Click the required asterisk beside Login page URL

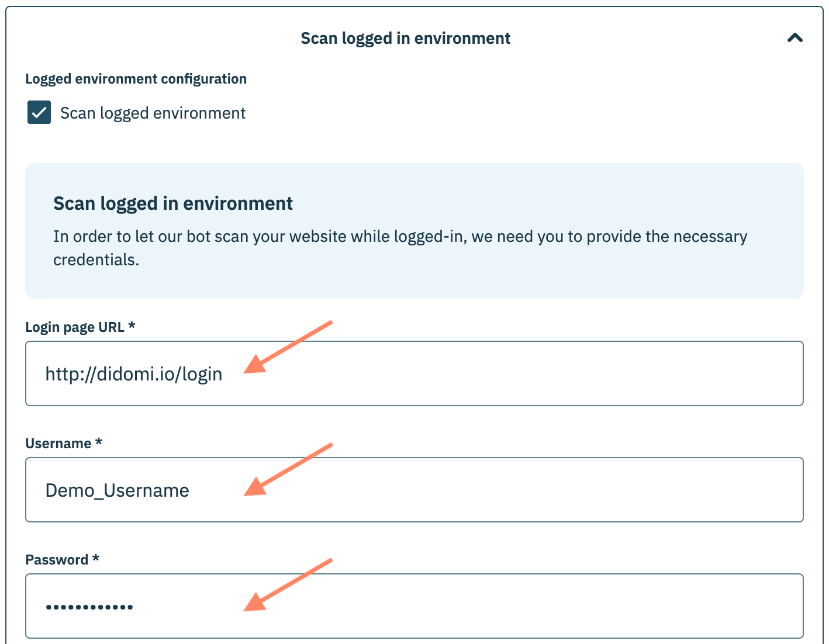pyautogui.click(x=132, y=326)
